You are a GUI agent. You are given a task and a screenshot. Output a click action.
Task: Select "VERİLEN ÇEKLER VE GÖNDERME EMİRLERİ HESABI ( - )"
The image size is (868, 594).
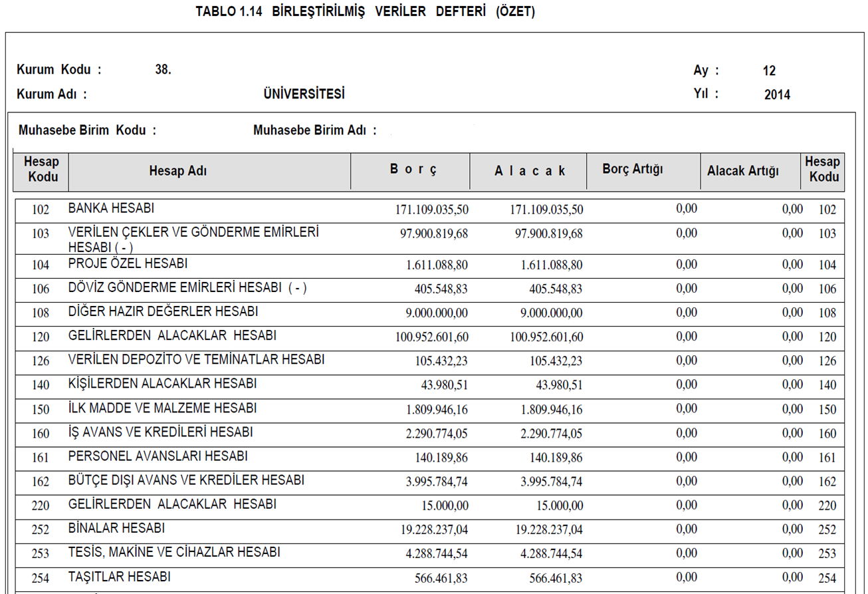pos(193,239)
